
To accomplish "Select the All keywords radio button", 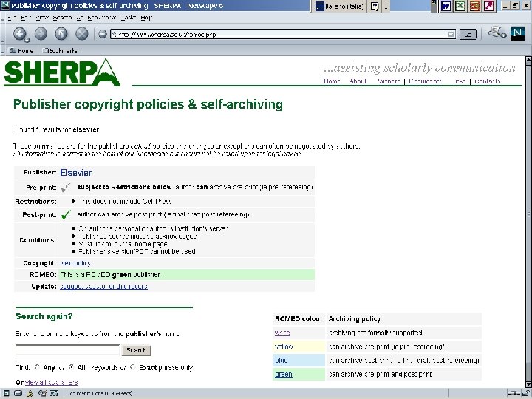I will pos(71,367).
